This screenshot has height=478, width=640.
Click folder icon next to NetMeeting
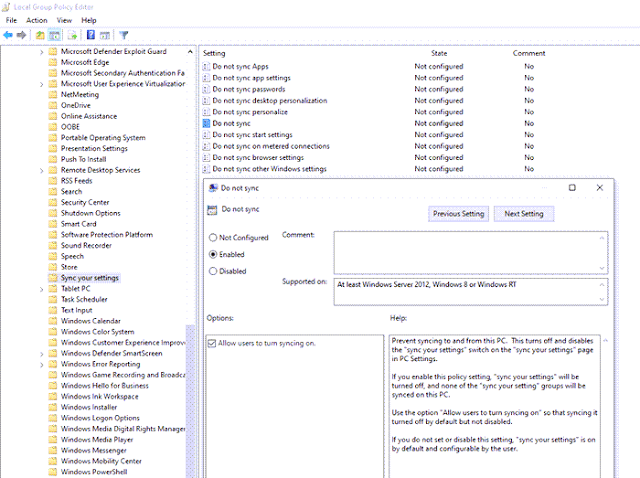53,95
